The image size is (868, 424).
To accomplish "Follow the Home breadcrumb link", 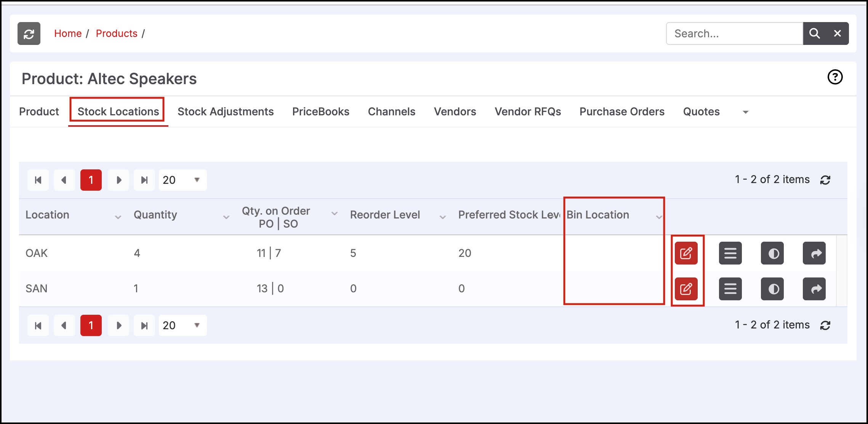I will (68, 33).
